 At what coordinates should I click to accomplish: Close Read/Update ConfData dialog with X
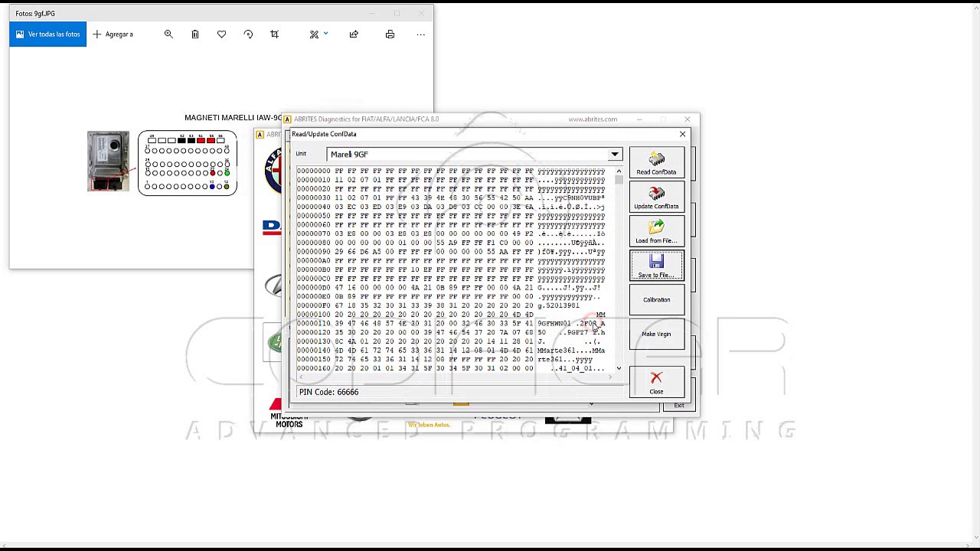click(682, 134)
